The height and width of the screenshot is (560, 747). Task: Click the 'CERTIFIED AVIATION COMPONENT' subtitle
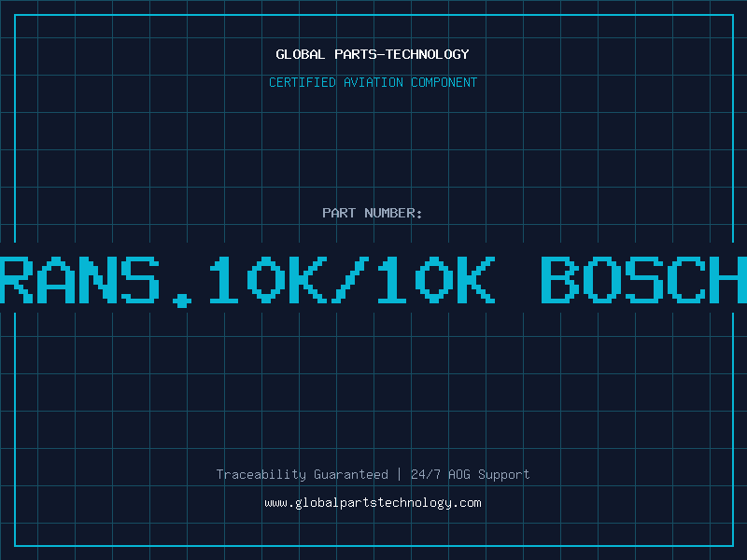pos(373,82)
